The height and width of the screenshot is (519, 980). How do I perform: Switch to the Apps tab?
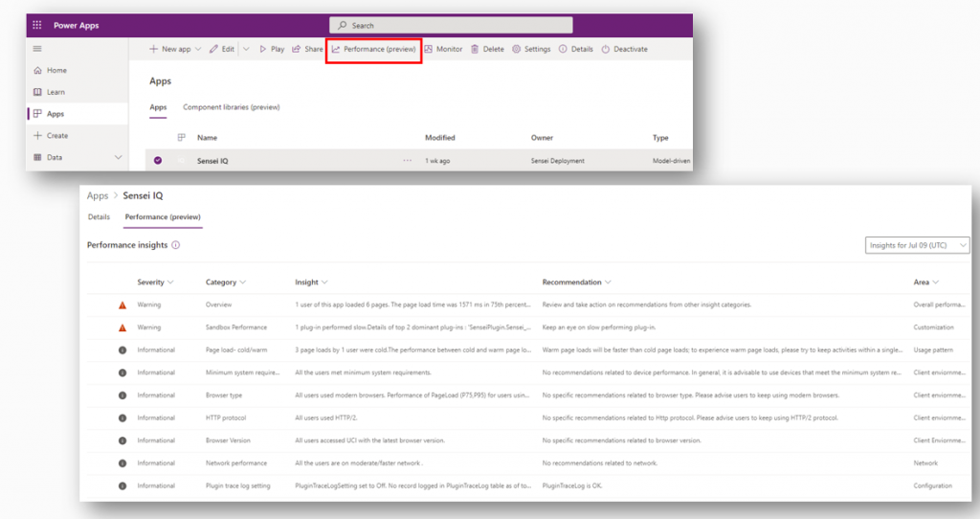pyautogui.click(x=158, y=107)
